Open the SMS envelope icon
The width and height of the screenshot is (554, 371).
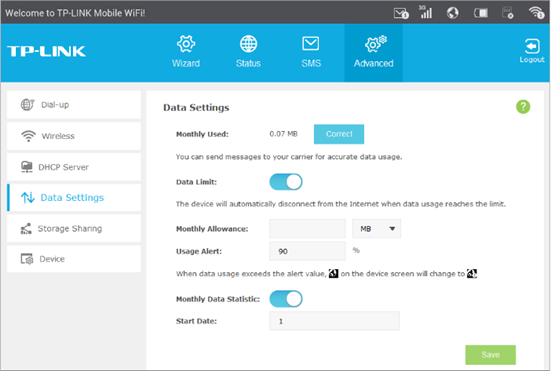point(311,44)
